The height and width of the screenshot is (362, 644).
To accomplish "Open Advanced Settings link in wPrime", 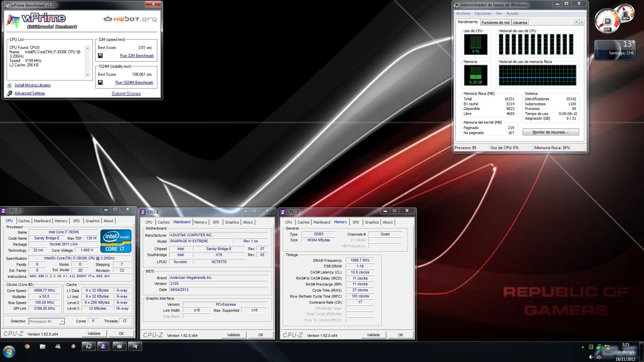I will [x=30, y=93].
